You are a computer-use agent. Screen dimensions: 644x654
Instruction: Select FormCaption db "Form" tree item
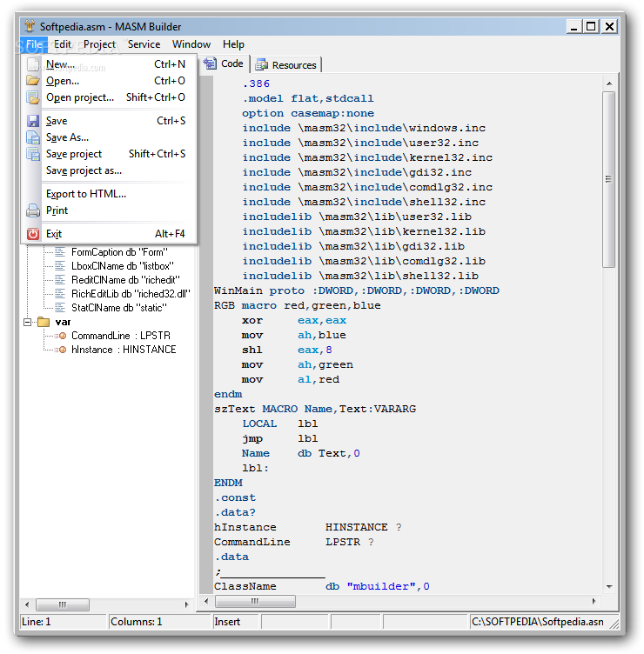coord(119,252)
